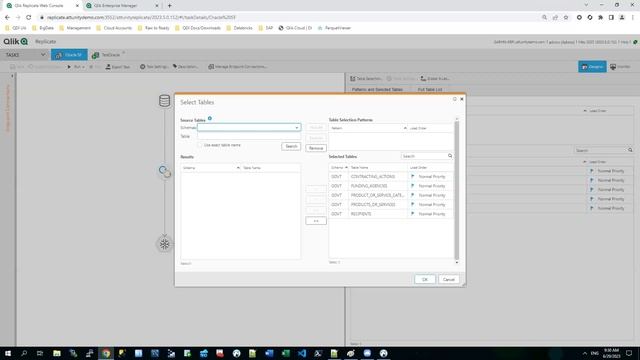Click Global Rules in the right panel
Screen dimensions: 640x360
click(x=435, y=78)
